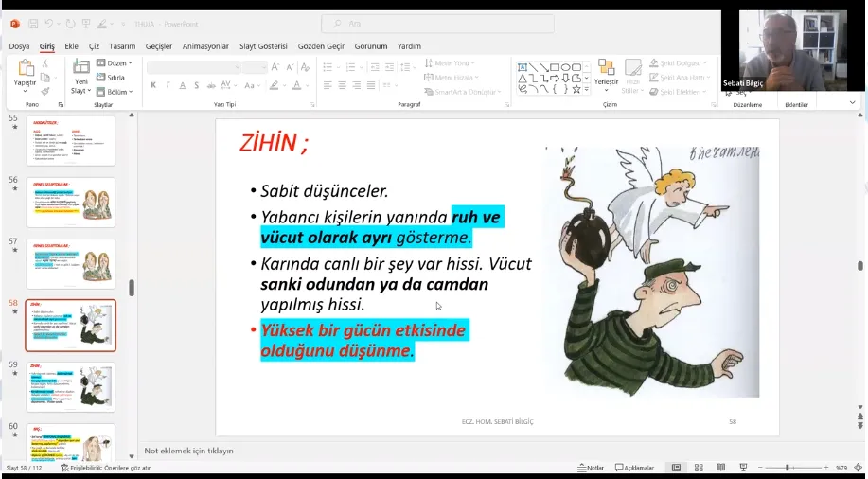Click the zoom slider in status bar
The height and width of the screenshot is (479, 868).
[788, 468]
